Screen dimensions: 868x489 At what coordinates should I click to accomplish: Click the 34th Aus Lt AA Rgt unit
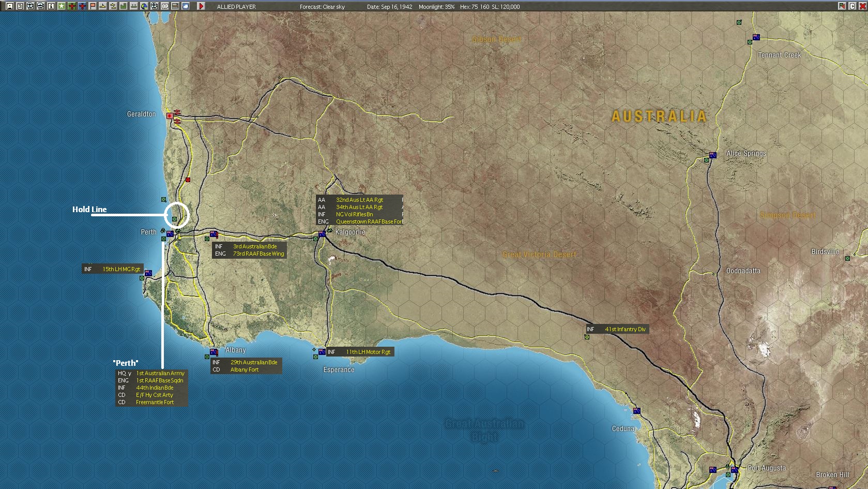(359, 207)
